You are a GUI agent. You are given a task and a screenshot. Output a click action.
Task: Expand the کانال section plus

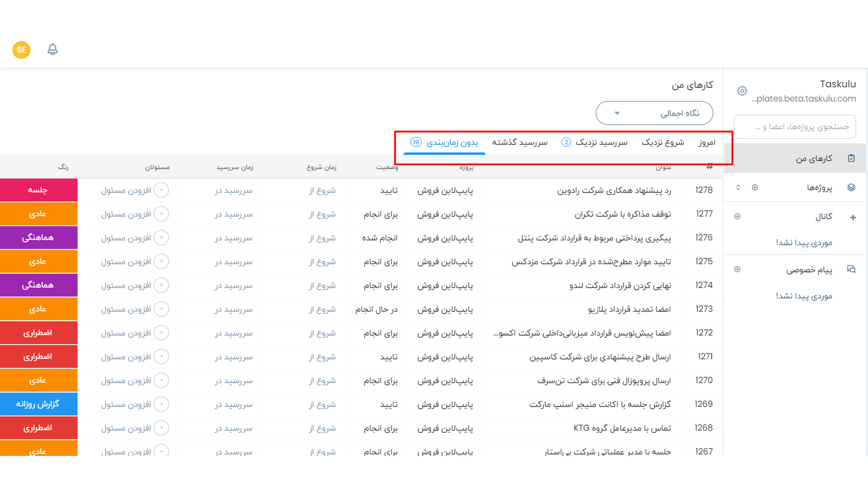pyautogui.click(x=853, y=217)
